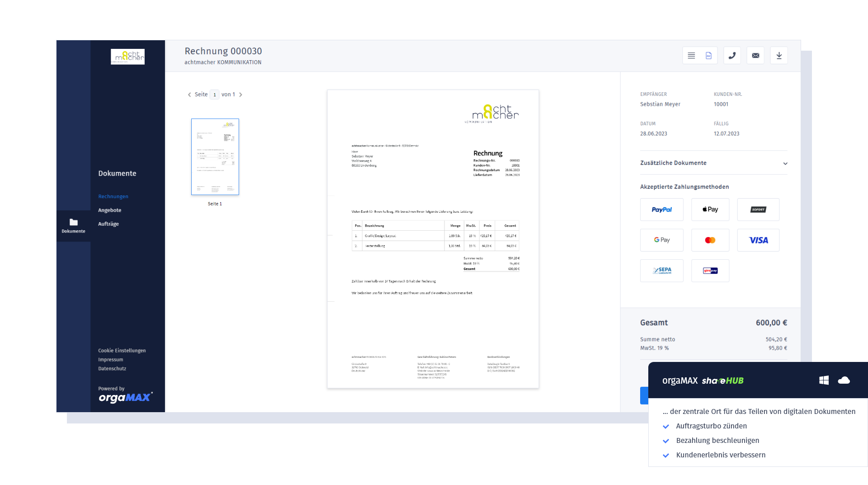Select the giropay payment method
The image size is (868, 485).
click(710, 271)
